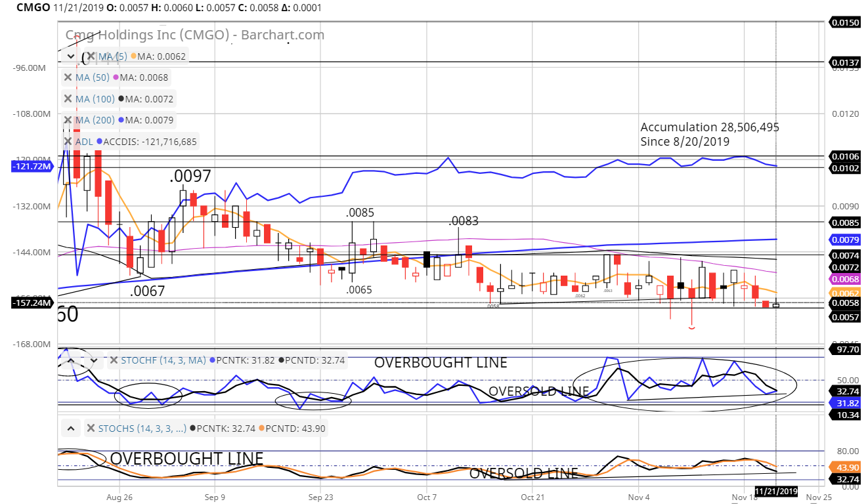Viewport: 868px width, 504px height.
Task: Click the 0.0150 price axis label
Action: 845,22
